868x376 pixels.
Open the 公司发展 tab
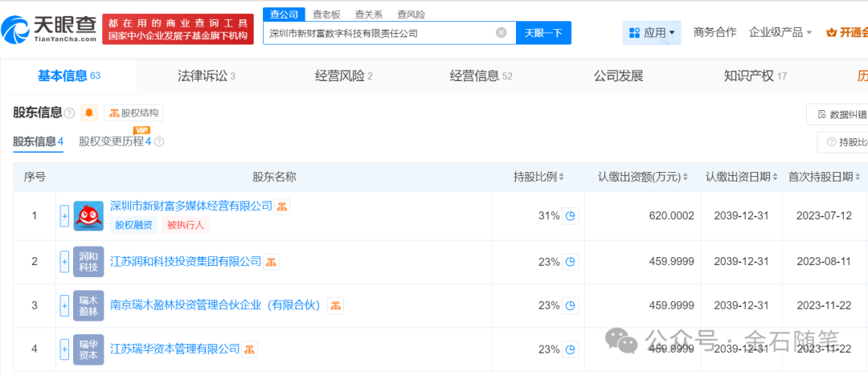[618, 76]
